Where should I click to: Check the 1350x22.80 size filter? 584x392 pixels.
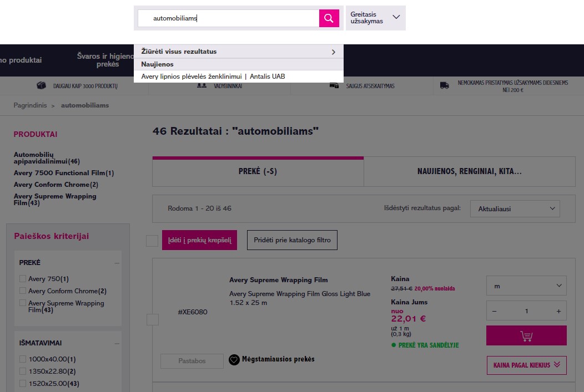point(23,371)
